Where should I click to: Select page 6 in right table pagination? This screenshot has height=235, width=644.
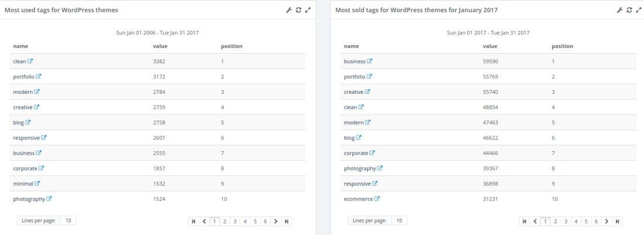pyautogui.click(x=596, y=222)
